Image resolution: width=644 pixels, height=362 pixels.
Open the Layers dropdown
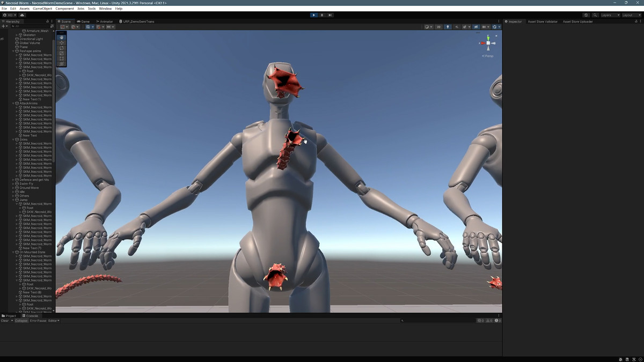pyautogui.click(x=610, y=15)
